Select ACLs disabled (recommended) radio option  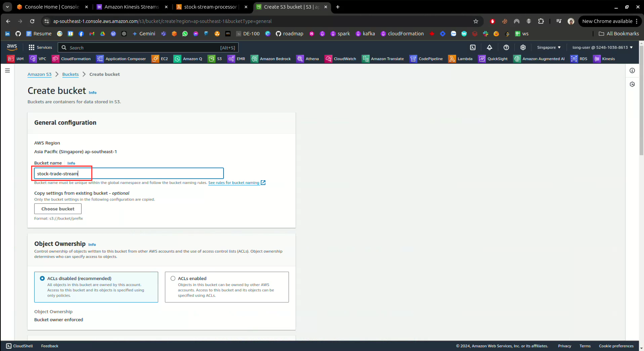point(42,279)
